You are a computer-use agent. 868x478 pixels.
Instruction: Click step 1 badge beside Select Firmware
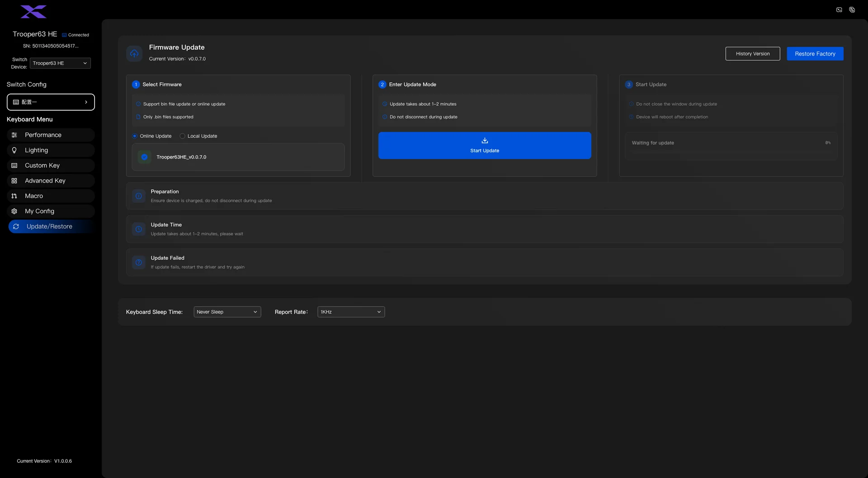(x=136, y=84)
